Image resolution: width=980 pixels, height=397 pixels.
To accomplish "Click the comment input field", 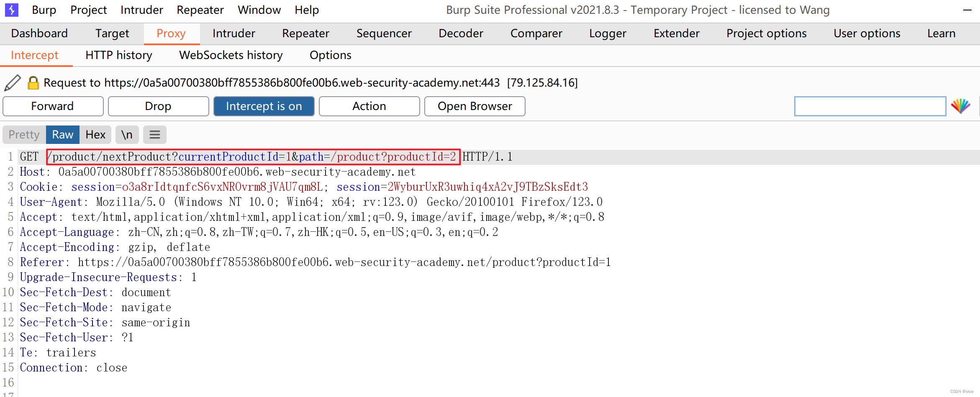I will [870, 106].
